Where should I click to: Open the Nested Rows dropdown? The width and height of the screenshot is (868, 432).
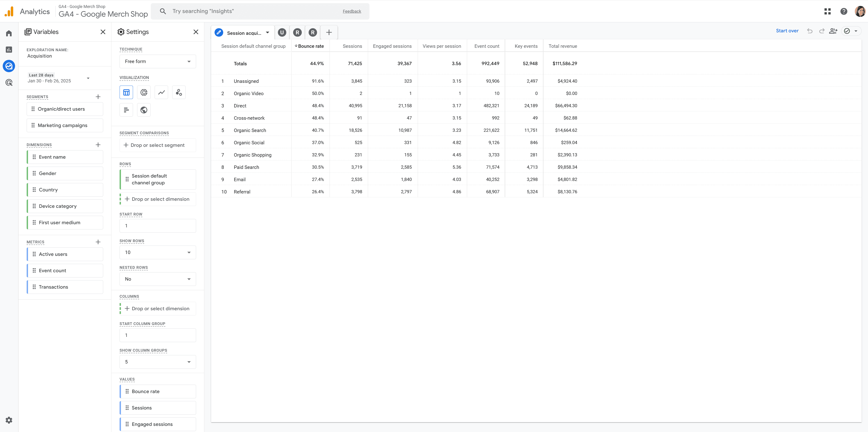pos(157,279)
